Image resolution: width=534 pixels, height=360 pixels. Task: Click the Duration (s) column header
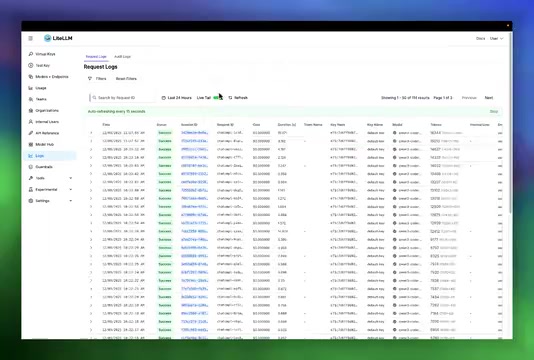tap(287, 125)
